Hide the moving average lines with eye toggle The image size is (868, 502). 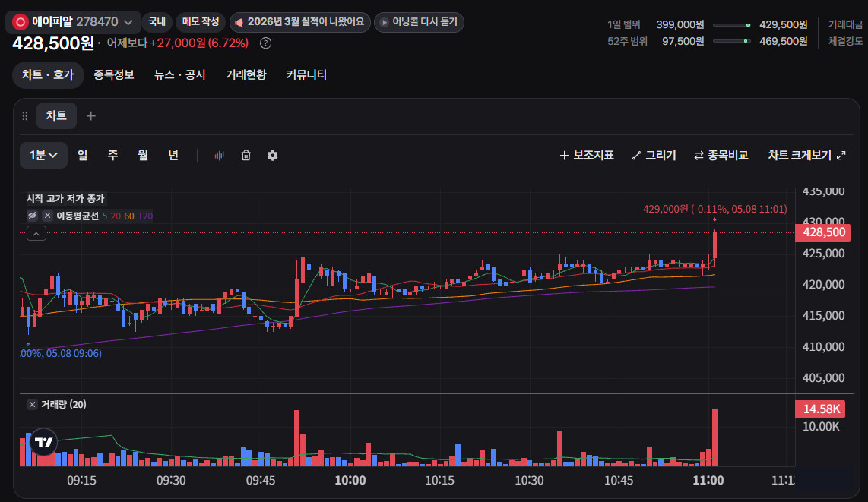point(32,216)
